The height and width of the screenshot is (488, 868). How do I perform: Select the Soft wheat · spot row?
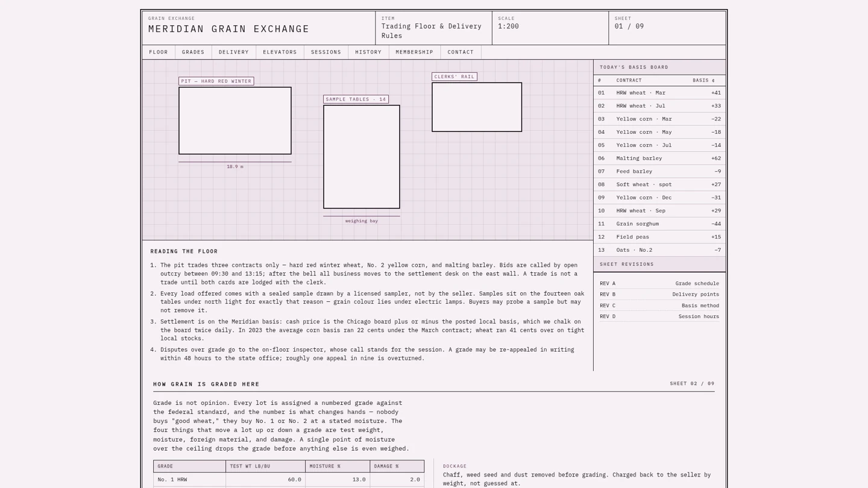pos(659,184)
